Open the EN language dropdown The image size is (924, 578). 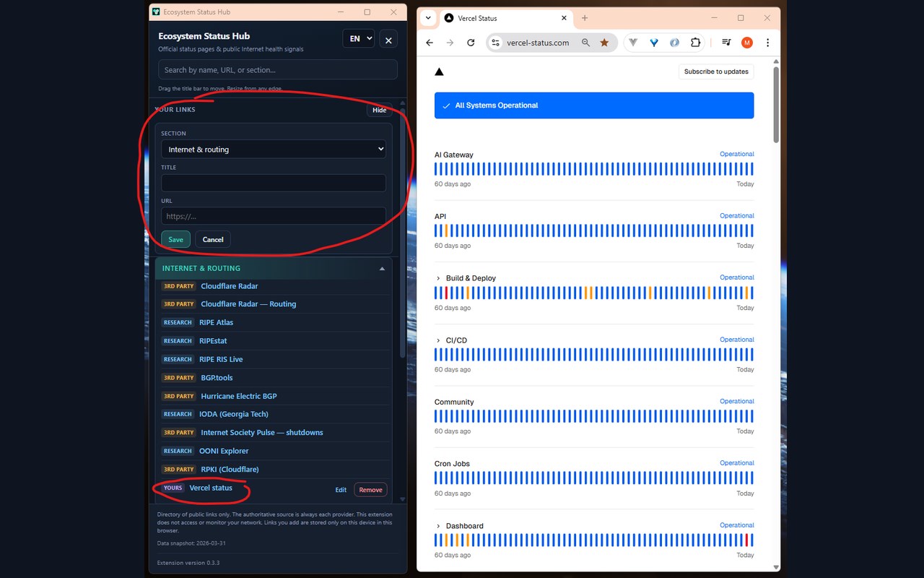pyautogui.click(x=358, y=39)
